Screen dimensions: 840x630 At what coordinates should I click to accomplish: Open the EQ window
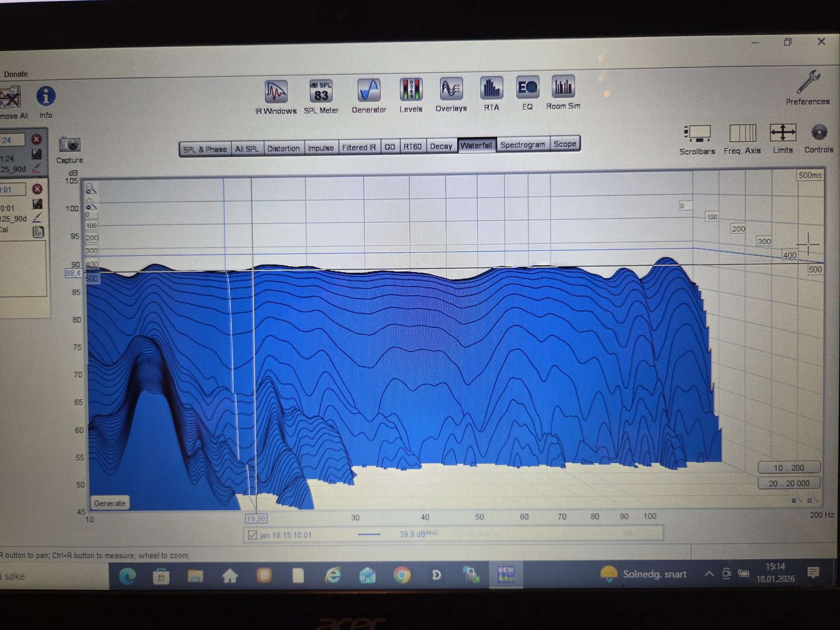(x=527, y=93)
